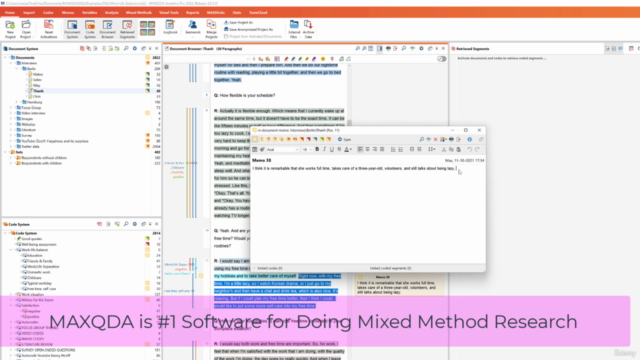Toggle the switch in Document Browser toolbar
640x360 pixels.
click(441, 59)
